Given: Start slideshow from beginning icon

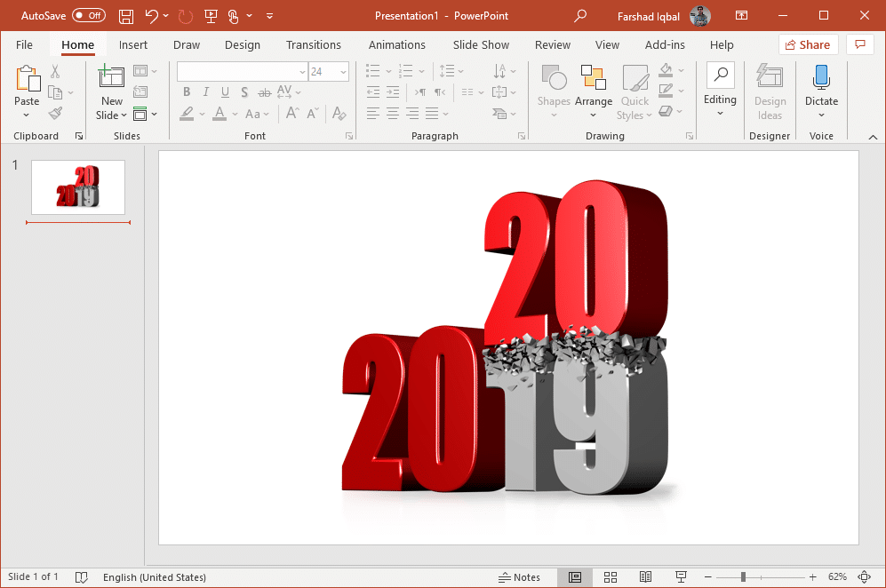Looking at the screenshot, I should [211, 16].
